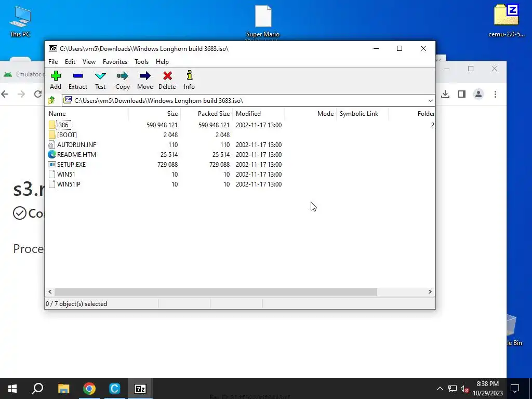The width and height of the screenshot is (532, 399).
Task: Open the notification center icon
Action: pos(515,389)
